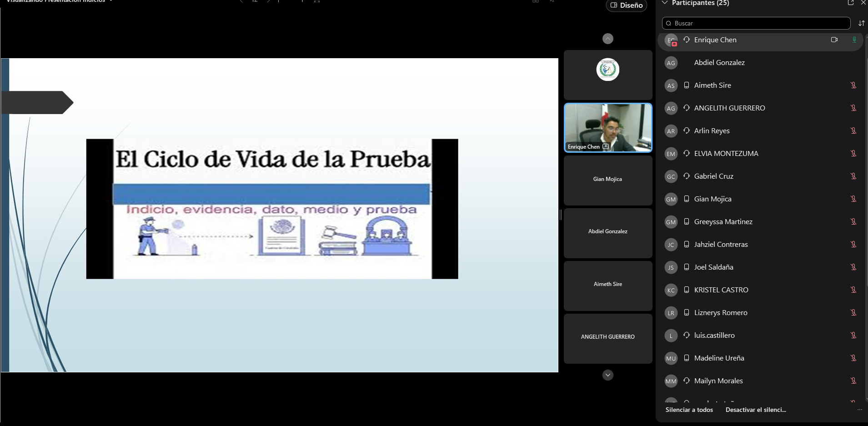The height and width of the screenshot is (426, 868).
Task: Click Silenciar a todos
Action: (x=689, y=410)
